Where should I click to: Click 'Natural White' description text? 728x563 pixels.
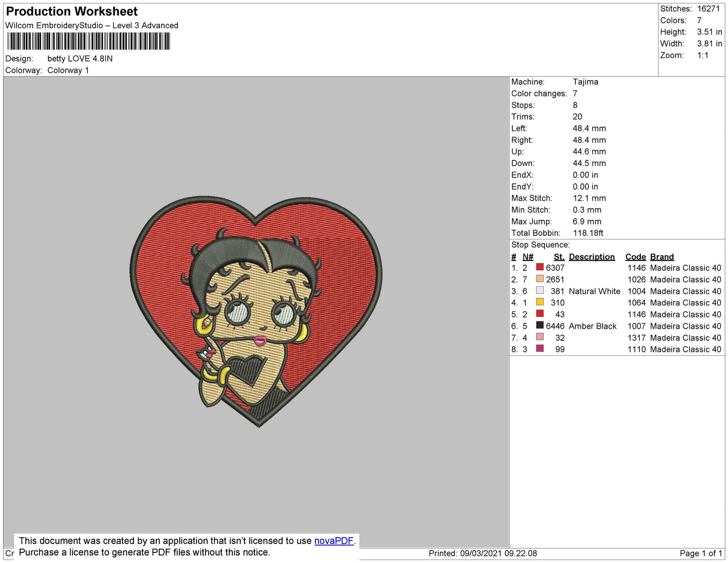pos(594,291)
